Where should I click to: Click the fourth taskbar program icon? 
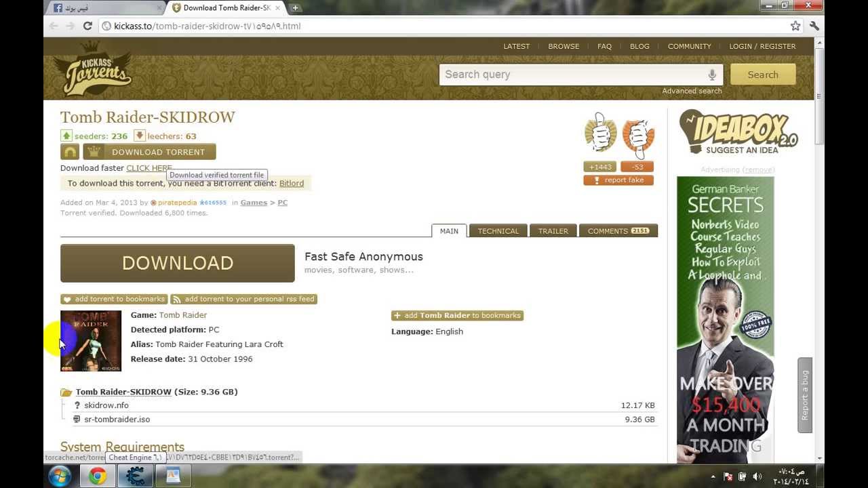click(x=173, y=476)
